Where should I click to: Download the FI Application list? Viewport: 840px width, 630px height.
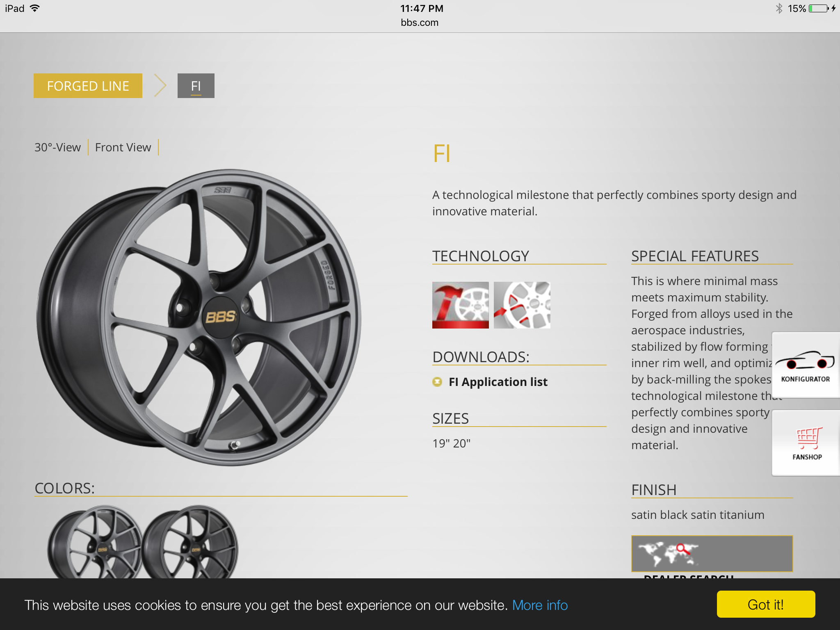[498, 382]
